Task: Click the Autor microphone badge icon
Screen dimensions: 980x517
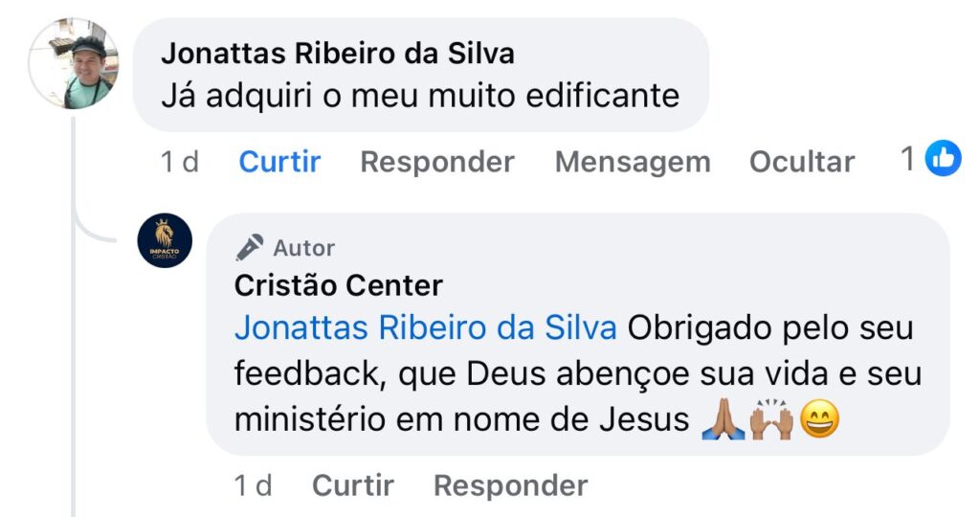Action: (x=250, y=248)
